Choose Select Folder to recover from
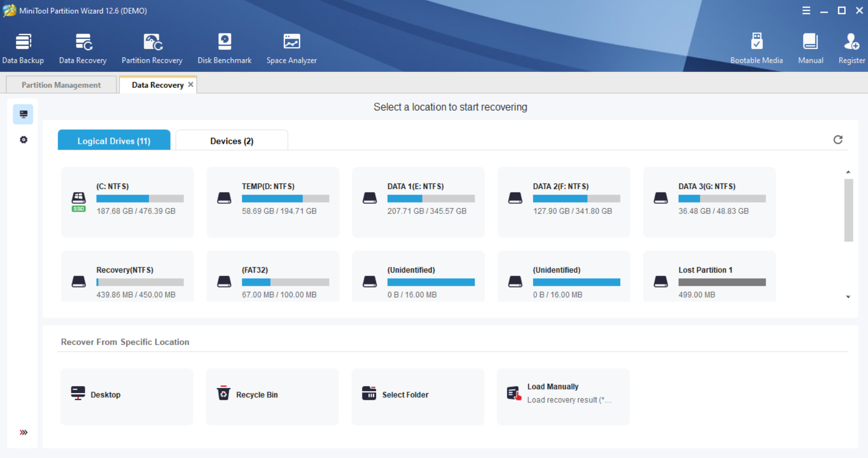 (418, 395)
